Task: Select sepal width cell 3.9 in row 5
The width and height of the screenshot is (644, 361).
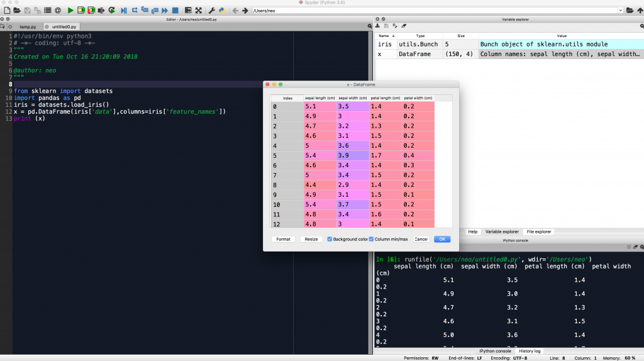Action: coord(353,155)
